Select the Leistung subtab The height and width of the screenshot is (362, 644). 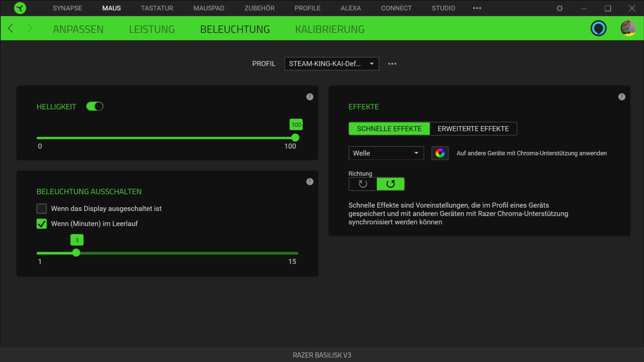click(152, 29)
